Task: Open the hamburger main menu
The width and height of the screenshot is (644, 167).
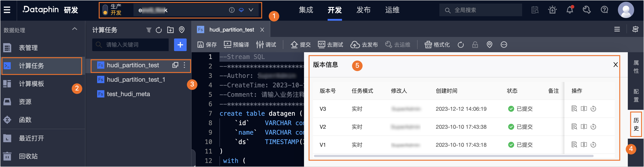Action: coord(7,10)
